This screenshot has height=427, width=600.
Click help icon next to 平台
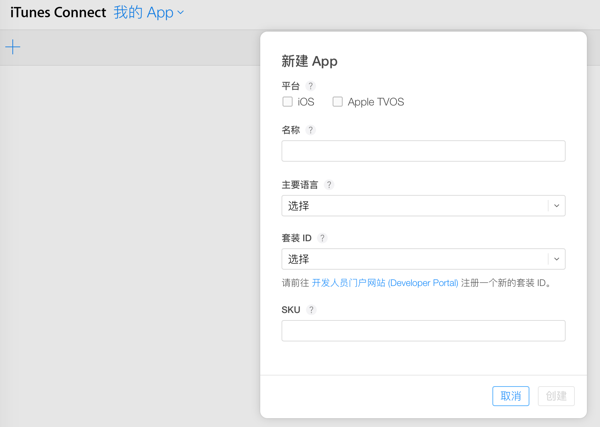[310, 86]
